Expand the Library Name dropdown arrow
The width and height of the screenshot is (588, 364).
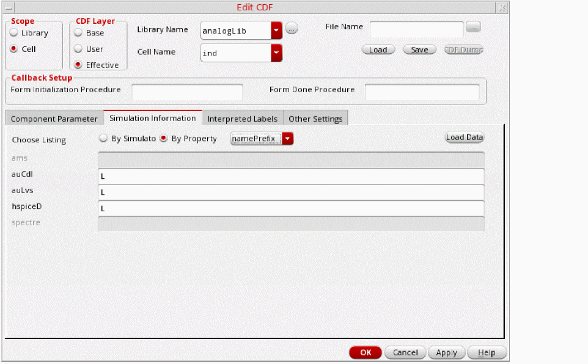276,31
